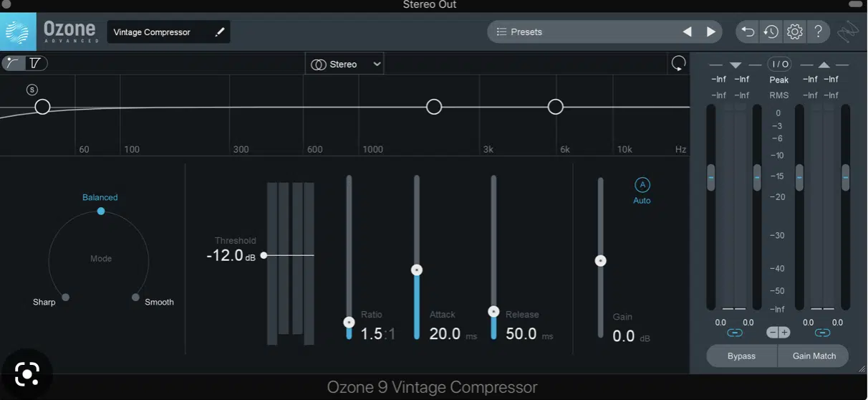Click the Ozone 9 Vintage Compressor title text
The height and width of the screenshot is (400, 868).
coord(432,388)
